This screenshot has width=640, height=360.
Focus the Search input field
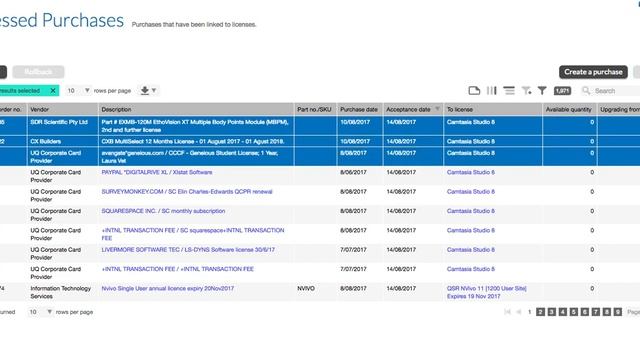pyautogui.click(x=616, y=91)
